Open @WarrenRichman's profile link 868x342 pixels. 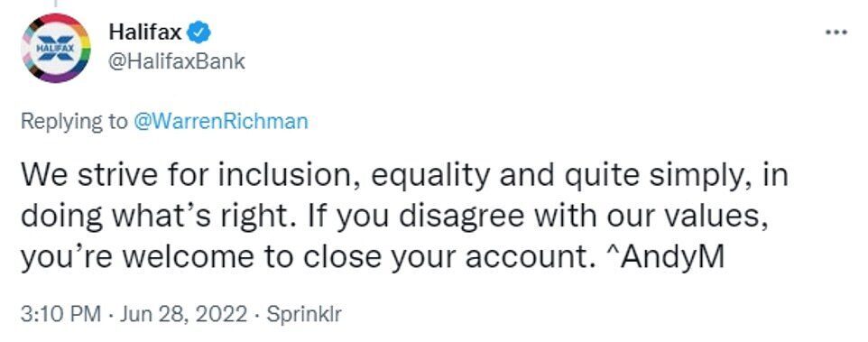[220, 121]
